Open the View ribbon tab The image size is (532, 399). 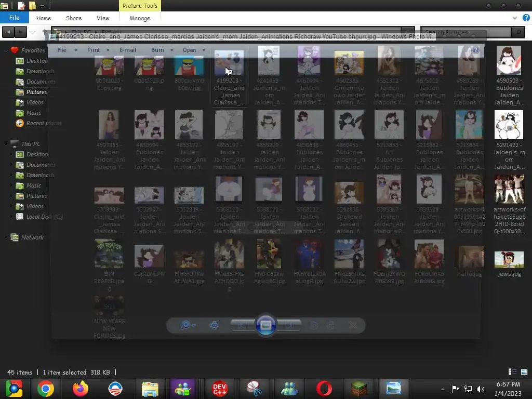(103, 18)
